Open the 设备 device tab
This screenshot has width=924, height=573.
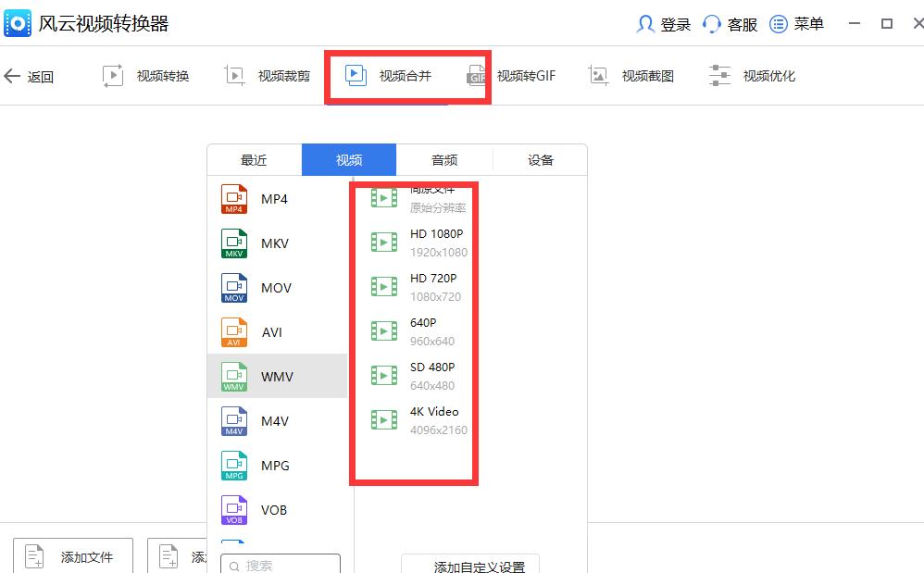540,159
